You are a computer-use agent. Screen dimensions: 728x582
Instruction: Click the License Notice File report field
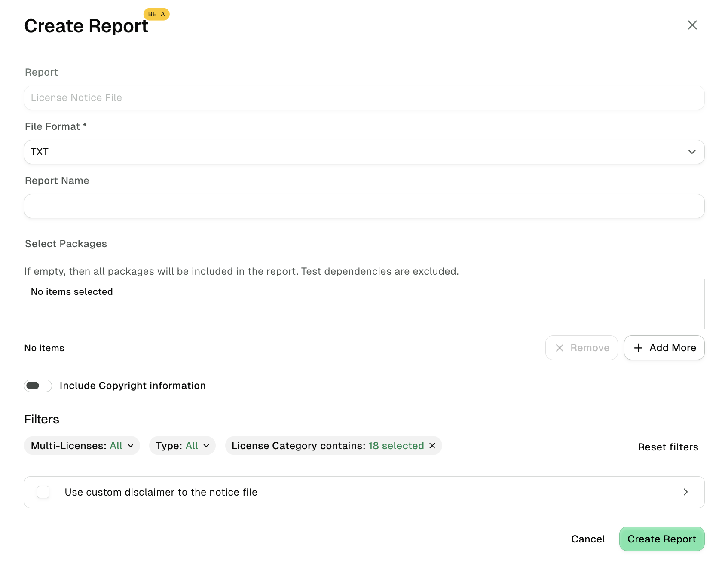[364, 98]
